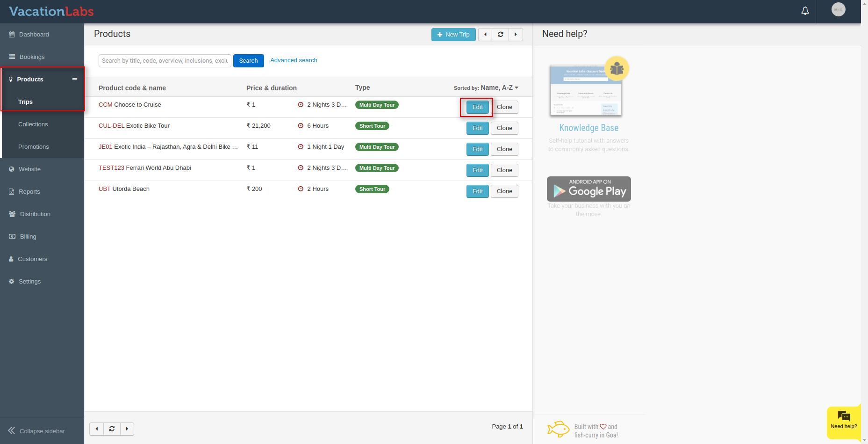Clone the Utorda Beach trip

[x=504, y=191]
